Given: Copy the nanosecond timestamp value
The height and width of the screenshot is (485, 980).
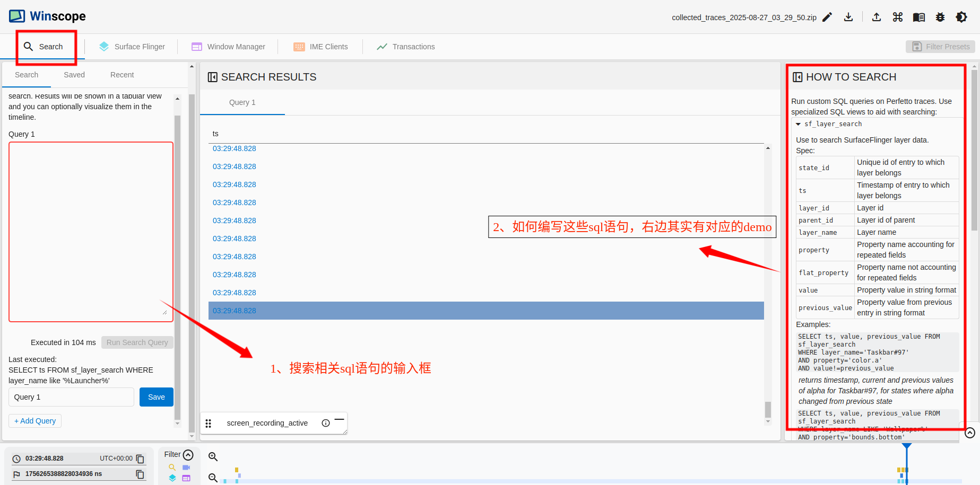Looking at the screenshot, I should point(140,474).
